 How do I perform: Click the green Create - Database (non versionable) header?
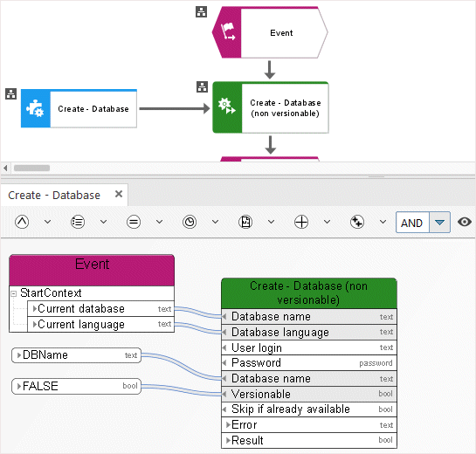309,293
